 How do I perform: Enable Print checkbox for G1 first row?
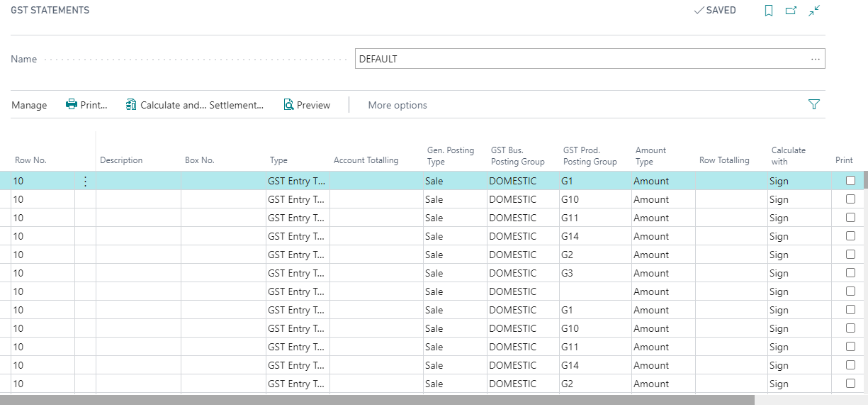pyautogui.click(x=850, y=181)
